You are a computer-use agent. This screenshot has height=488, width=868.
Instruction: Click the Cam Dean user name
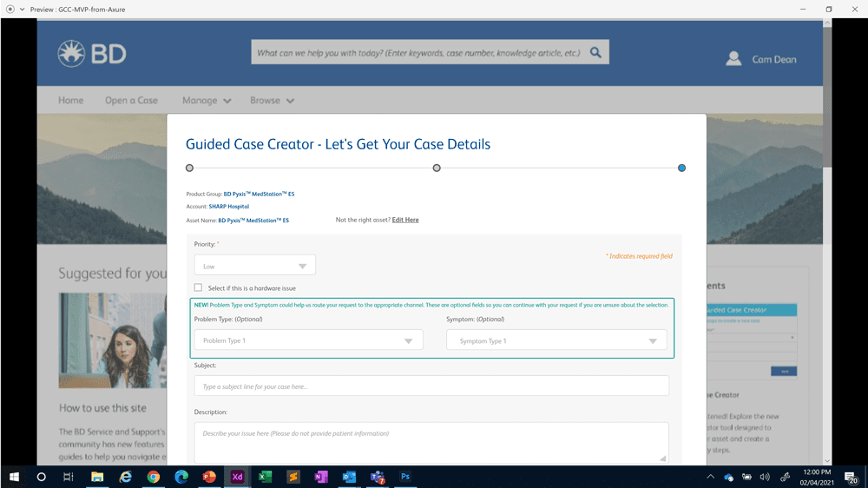774,59
